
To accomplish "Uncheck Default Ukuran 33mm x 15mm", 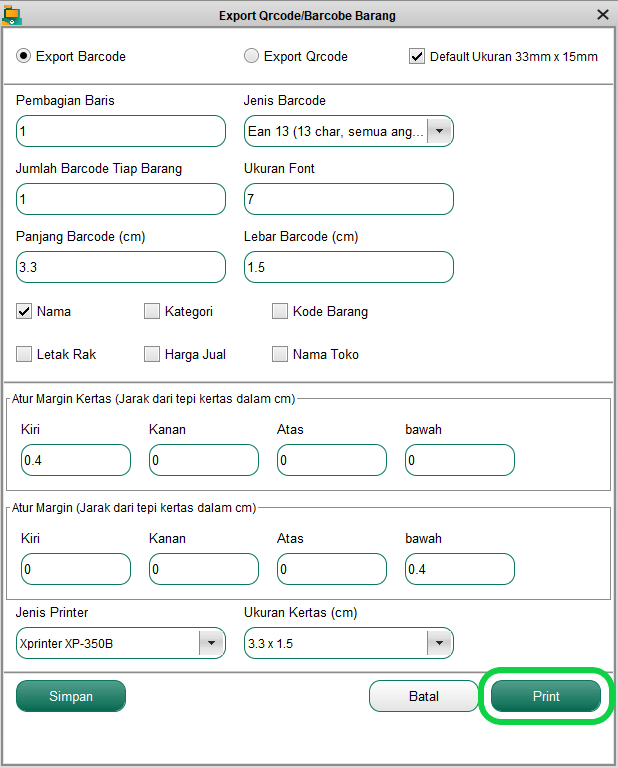I will pos(417,56).
